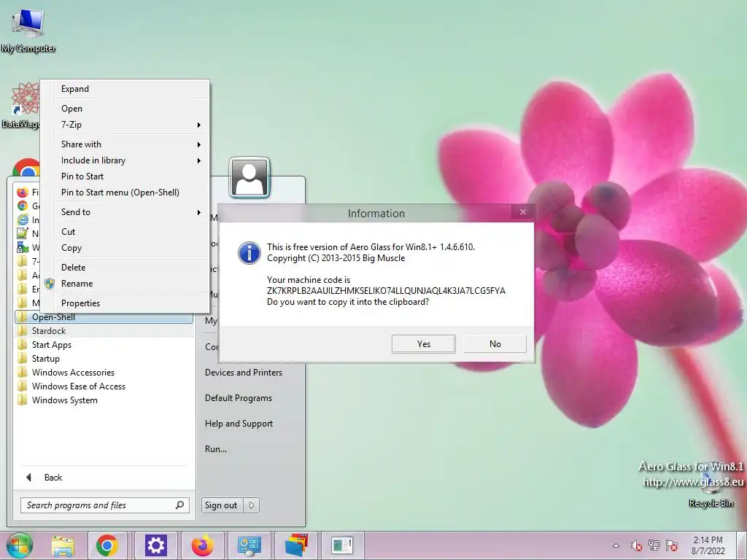Image resolution: width=747 pixels, height=560 pixels.
Task: Open the Run... command
Action: [x=216, y=449]
